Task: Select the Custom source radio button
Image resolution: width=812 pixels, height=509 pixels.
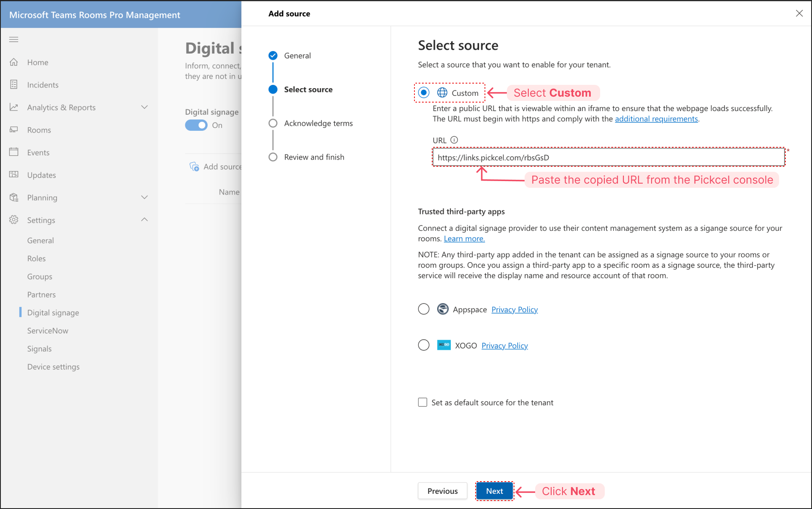Action: click(424, 92)
